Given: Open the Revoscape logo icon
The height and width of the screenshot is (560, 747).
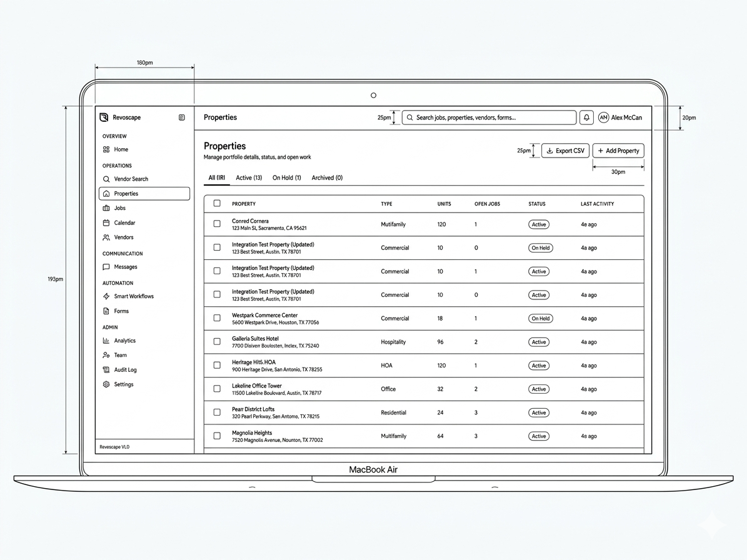Looking at the screenshot, I should (103, 117).
